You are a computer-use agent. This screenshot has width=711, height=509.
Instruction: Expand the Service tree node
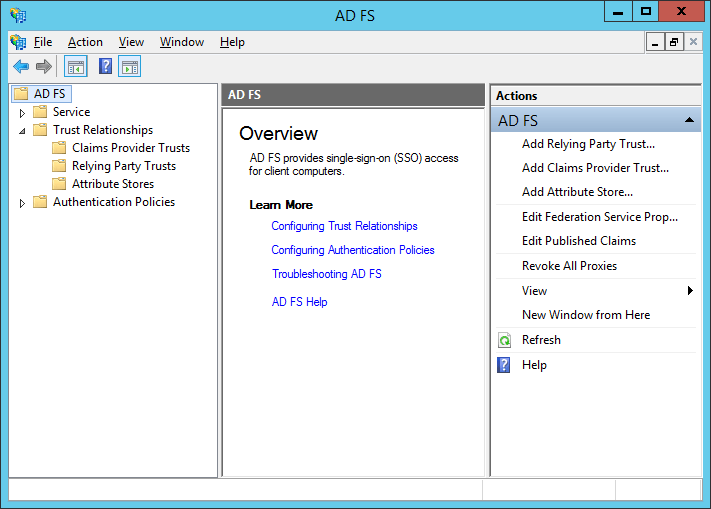click(x=22, y=113)
